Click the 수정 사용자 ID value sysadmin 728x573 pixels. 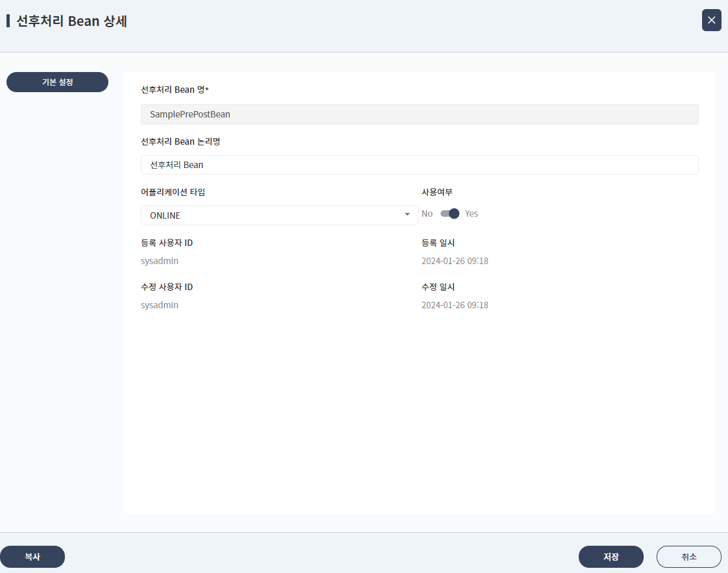click(159, 304)
